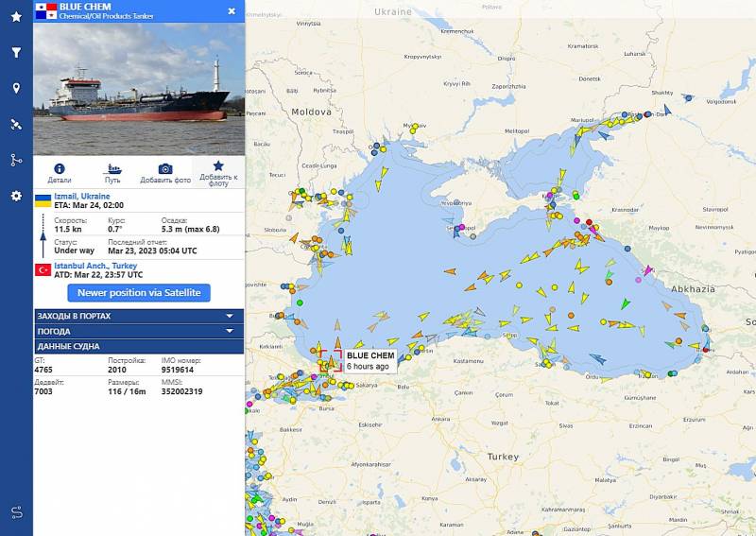This screenshot has width=756, height=536.
Task: Select BLUE CHEM marker on map
Action: pyautogui.click(x=331, y=361)
